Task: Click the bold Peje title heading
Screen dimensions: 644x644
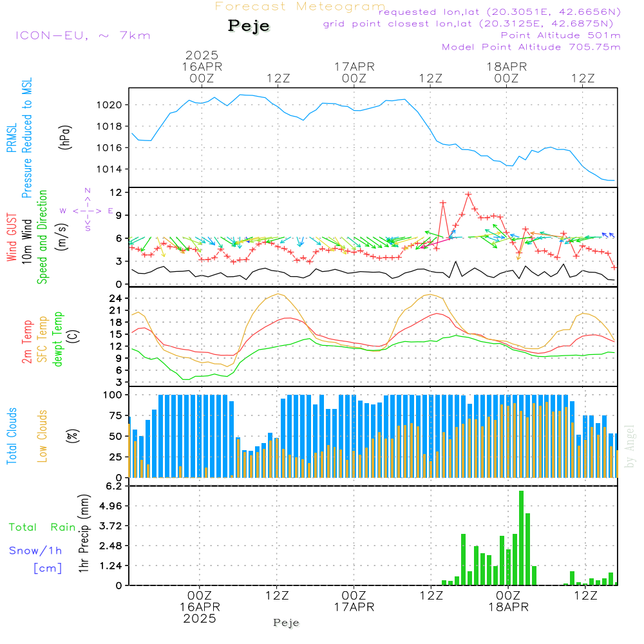Action: tap(249, 26)
